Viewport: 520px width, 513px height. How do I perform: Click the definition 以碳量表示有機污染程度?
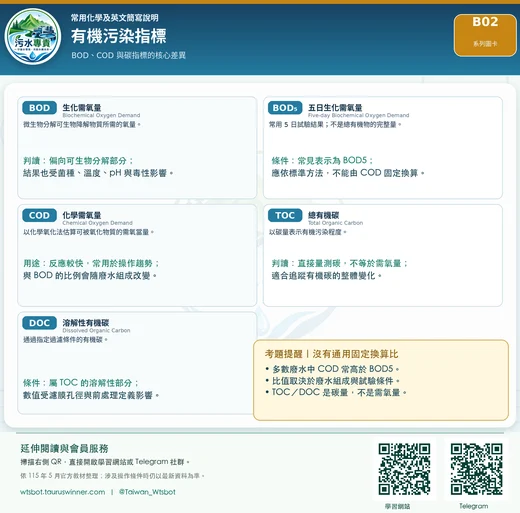pos(308,232)
